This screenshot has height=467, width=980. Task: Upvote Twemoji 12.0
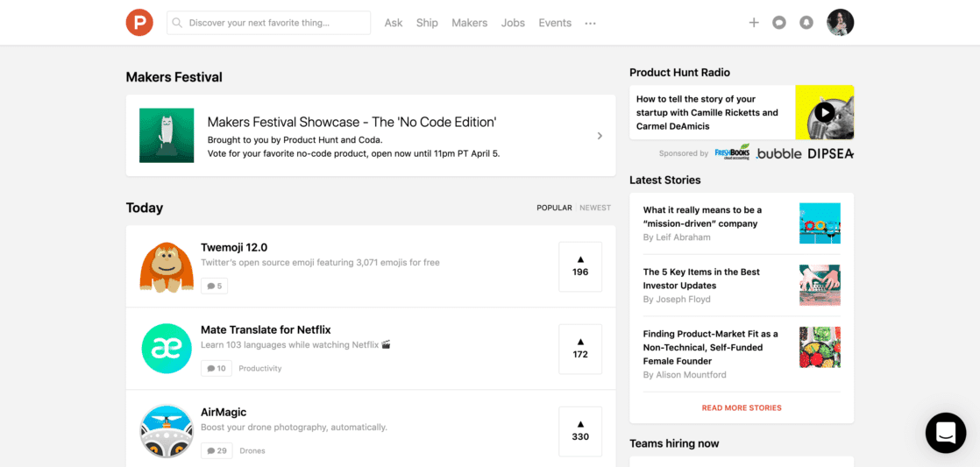coord(580,266)
